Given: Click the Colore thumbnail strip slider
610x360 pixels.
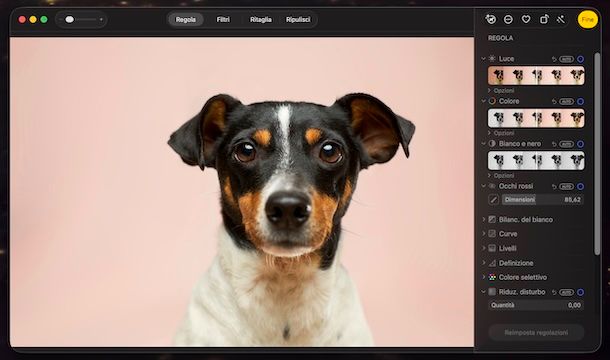Looking at the screenshot, I should tap(536, 118).
